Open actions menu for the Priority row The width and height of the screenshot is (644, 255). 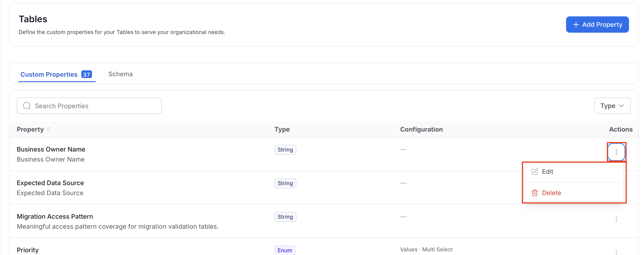[616, 252]
